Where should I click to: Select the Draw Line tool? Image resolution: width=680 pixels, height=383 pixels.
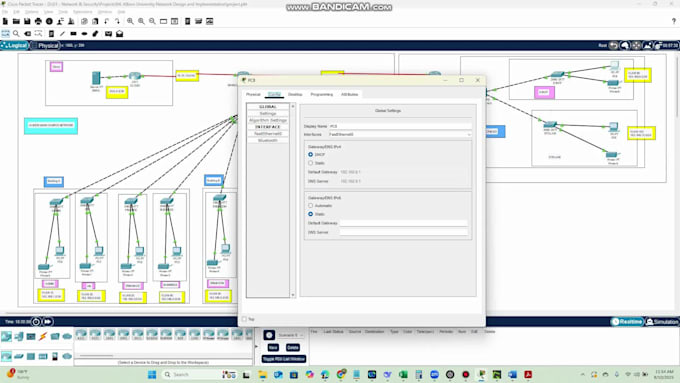62,33
